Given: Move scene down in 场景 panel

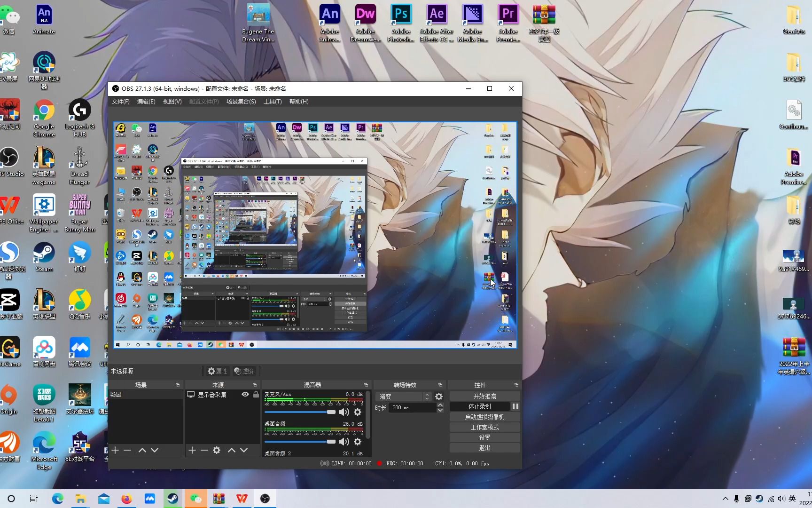Looking at the screenshot, I should click(x=155, y=450).
